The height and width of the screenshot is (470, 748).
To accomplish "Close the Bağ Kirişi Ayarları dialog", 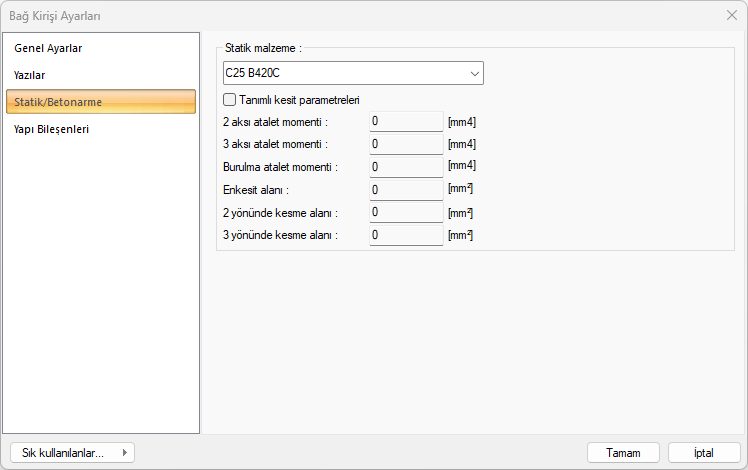I will tap(731, 16).
